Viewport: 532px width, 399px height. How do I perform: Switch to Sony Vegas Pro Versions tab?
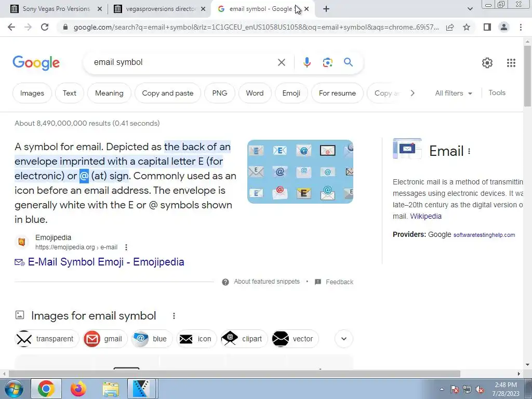tap(56, 9)
